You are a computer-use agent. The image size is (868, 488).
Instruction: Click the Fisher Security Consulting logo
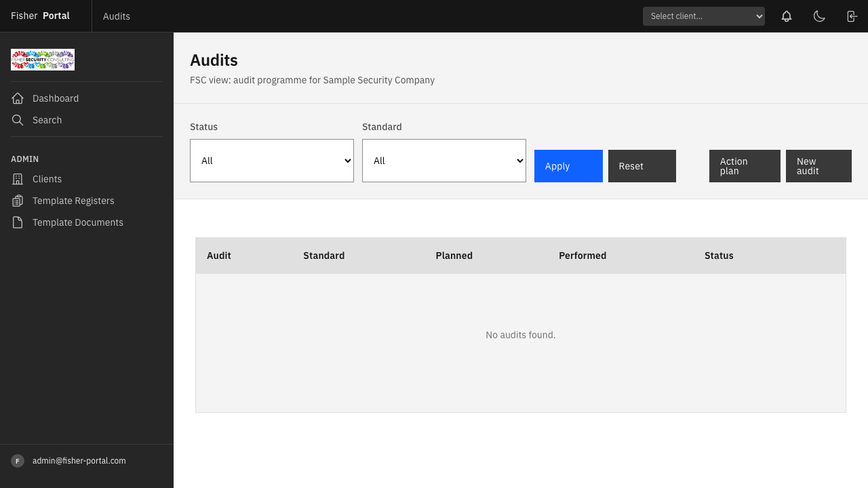[x=42, y=59]
